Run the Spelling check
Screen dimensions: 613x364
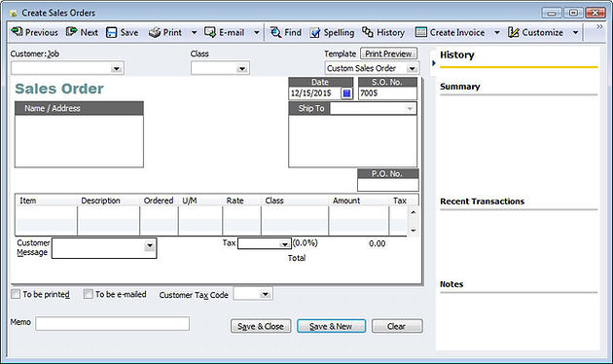pos(332,32)
